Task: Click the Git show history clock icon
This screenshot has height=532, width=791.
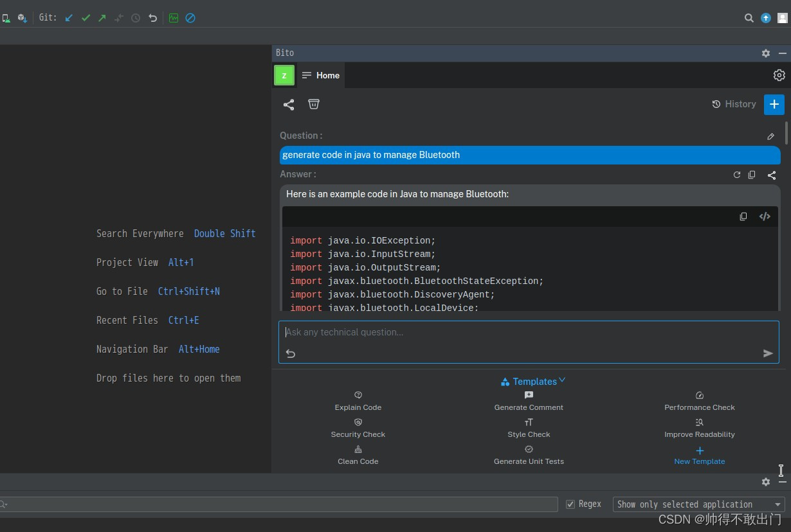Action: (136, 18)
